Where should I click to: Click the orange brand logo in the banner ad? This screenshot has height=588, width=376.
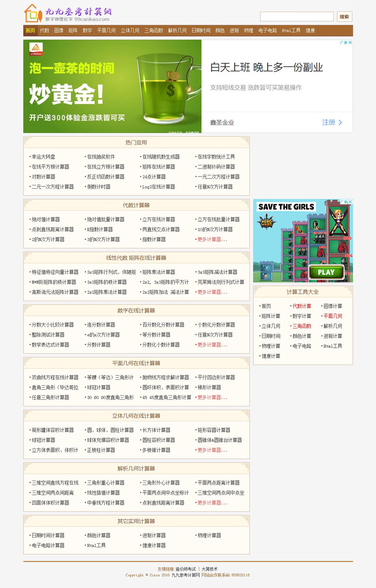pos(36,49)
